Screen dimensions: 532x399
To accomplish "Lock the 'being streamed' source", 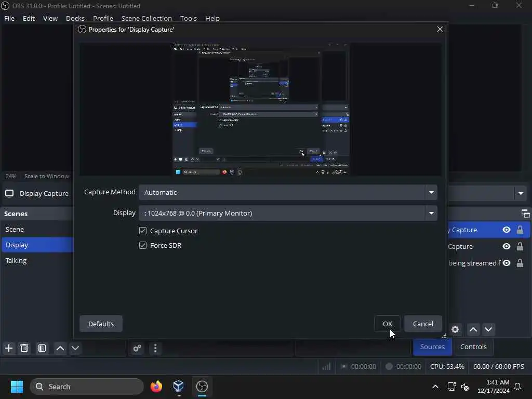I will 520,263.
